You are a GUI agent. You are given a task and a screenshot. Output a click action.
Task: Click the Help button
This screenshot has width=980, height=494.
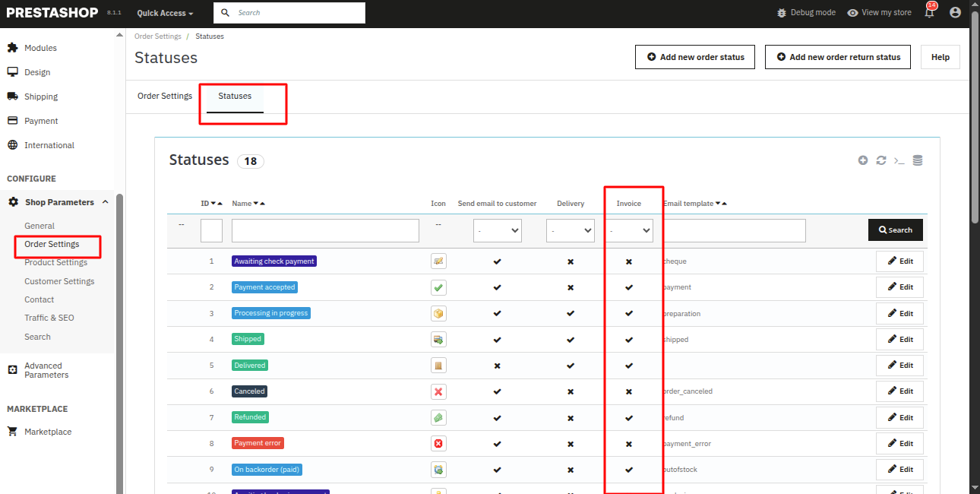(940, 57)
